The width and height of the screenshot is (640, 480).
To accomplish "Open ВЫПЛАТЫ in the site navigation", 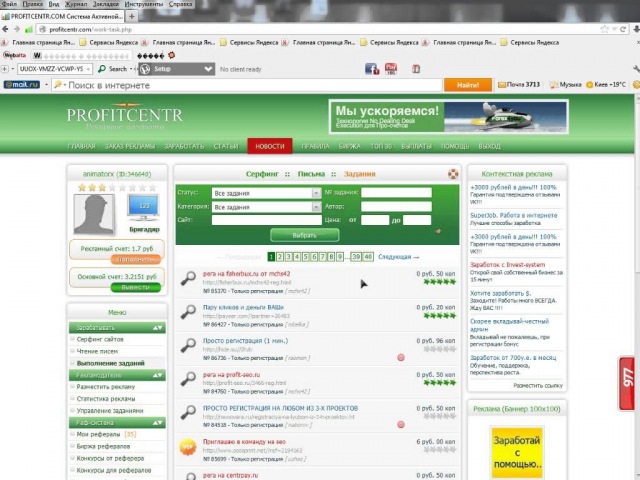I will click(x=416, y=146).
